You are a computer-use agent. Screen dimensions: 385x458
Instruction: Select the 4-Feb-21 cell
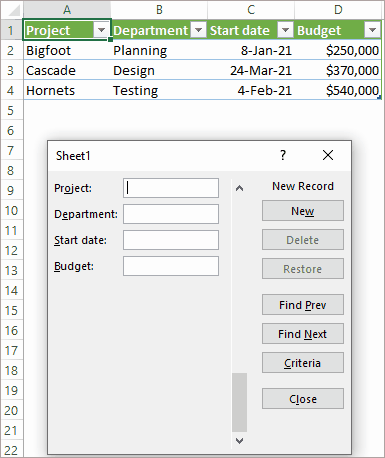point(251,90)
